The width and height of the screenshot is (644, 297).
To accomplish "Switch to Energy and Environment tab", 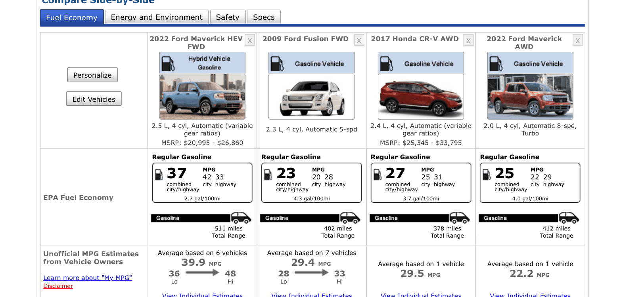I will [157, 17].
